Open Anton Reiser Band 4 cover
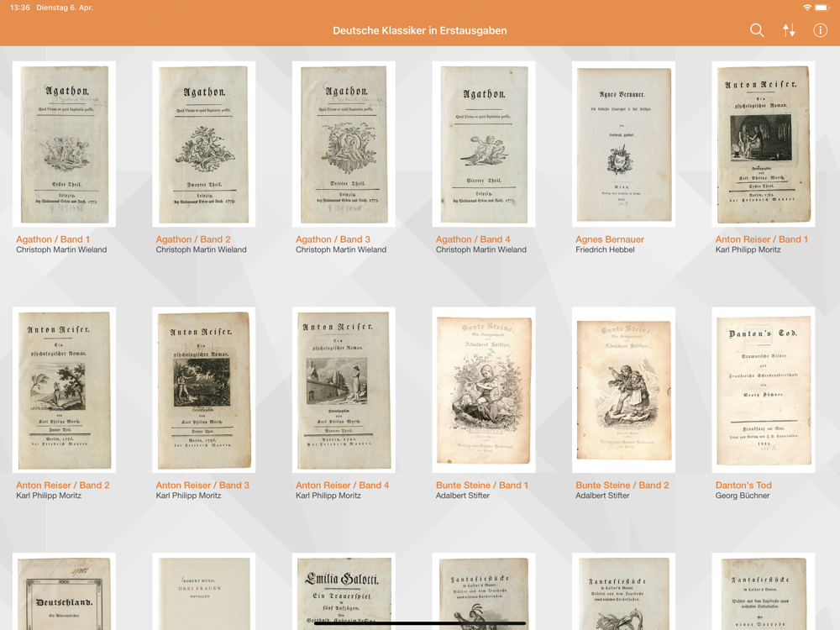Image resolution: width=840 pixels, height=630 pixels. 344,390
